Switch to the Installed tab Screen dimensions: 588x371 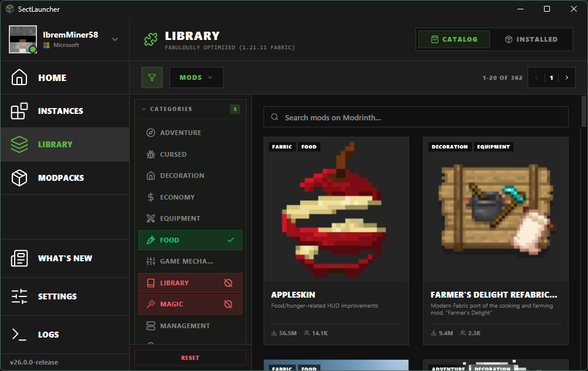(x=530, y=39)
